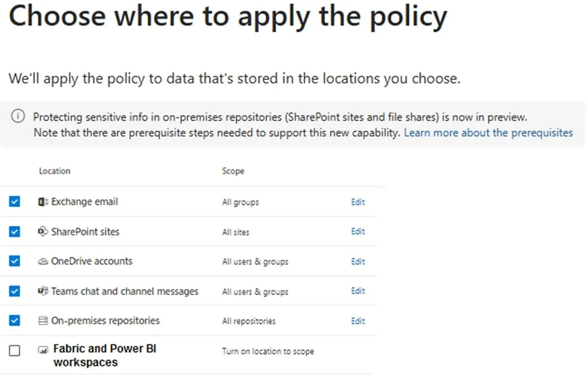This screenshot has width=588, height=379.
Task: Edit Teams chat and channel messages scope
Action: pos(358,291)
